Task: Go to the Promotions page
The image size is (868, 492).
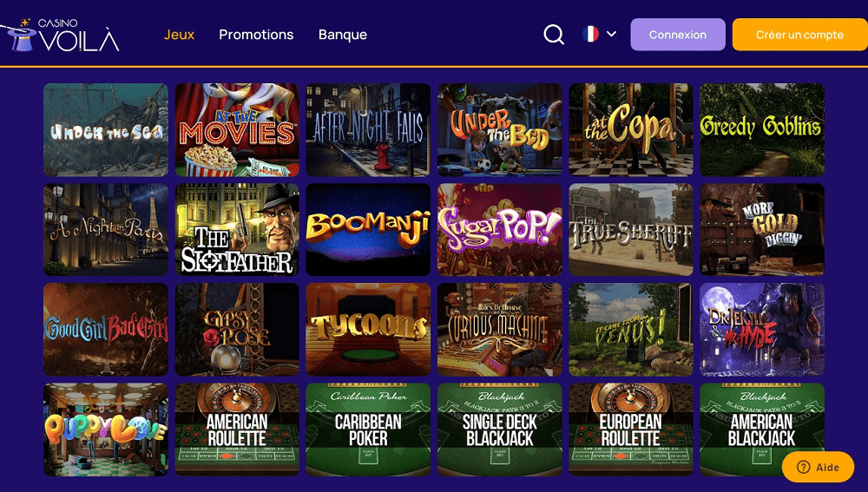Action: click(x=256, y=35)
